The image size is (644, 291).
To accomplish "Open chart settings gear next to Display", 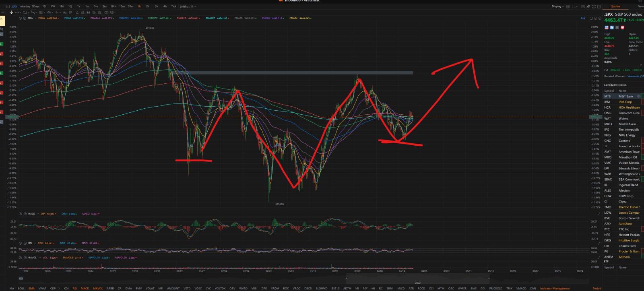I will tap(568, 6).
